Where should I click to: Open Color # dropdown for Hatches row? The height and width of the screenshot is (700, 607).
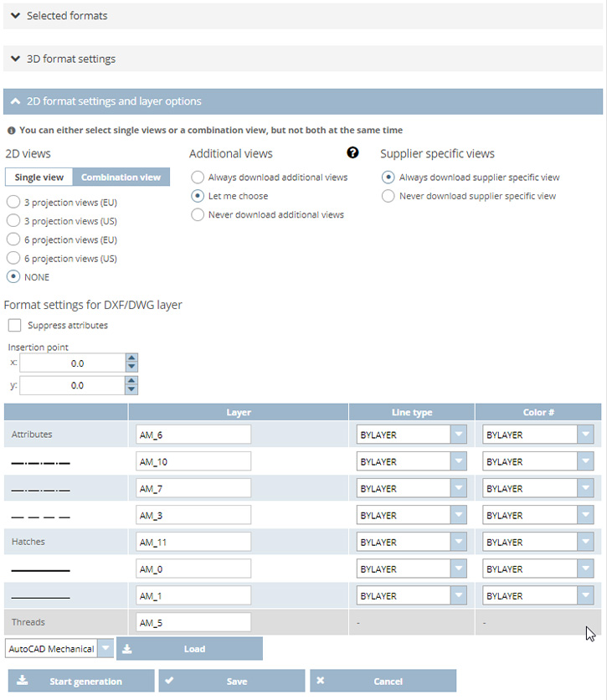click(585, 542)
